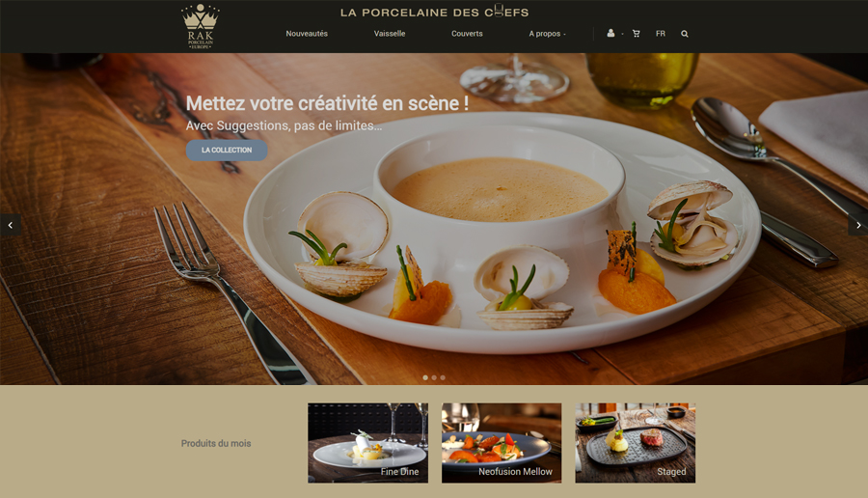Viewport: 868px width, 498px height.
Task: Open the shopping cart icon
Action: [637, 34]
